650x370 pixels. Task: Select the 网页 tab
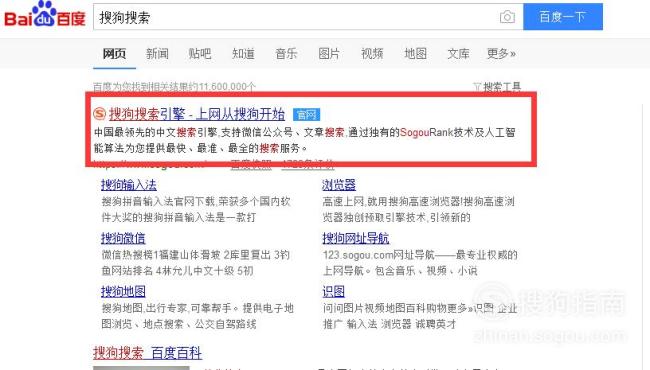(x=114, y=54)
